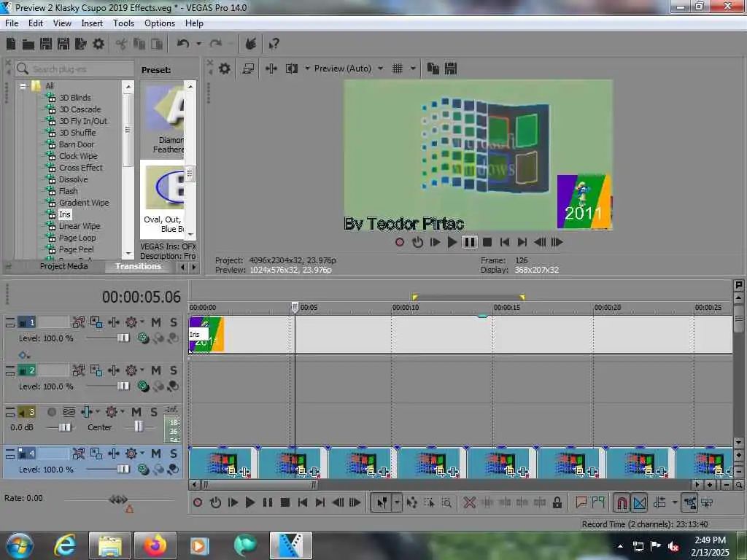Open a project with the folder icon
This screenshot has width=747, height=560.
click(28, 44)
